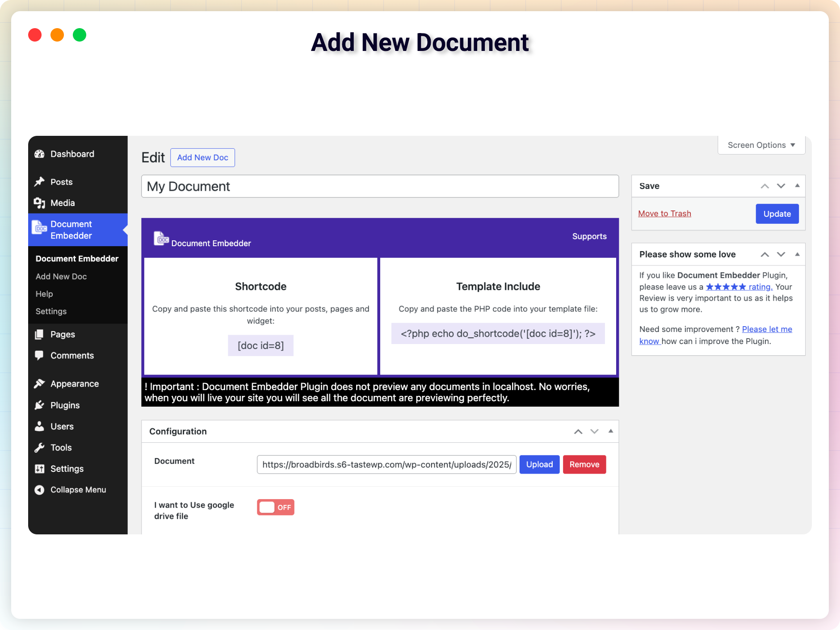Click the Add New Doc button beside Edit
The height and width of the screenshot is (630, 840).
pos(202,158)
